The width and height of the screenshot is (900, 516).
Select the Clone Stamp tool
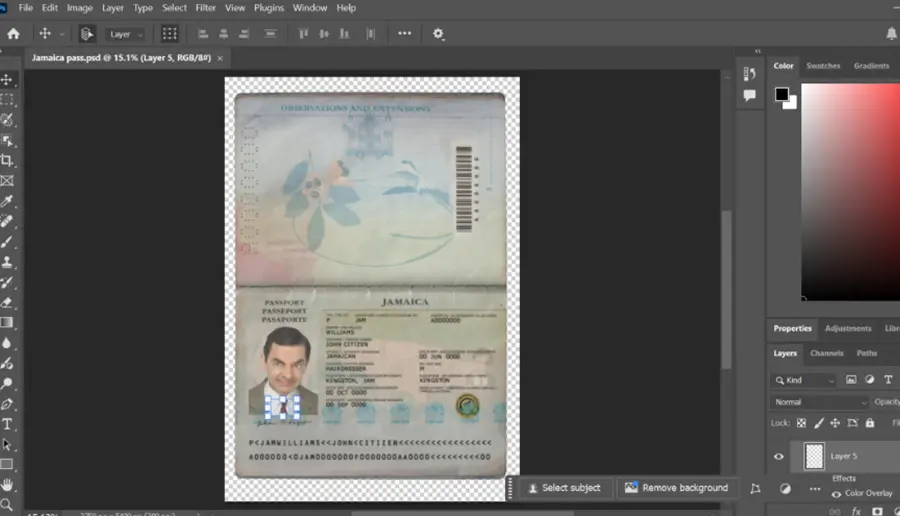pos(7,262)
